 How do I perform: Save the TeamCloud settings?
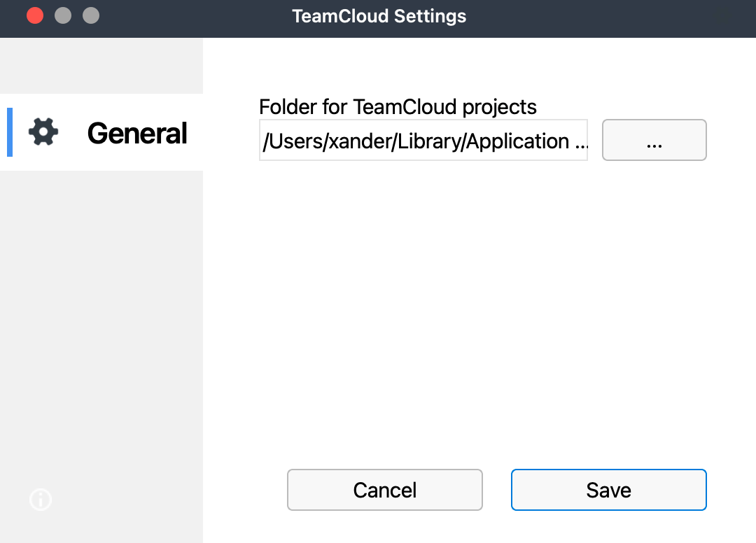609,490
